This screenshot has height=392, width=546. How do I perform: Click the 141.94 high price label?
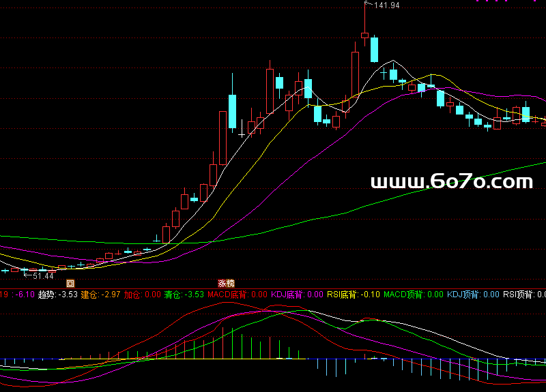[x=386, y=5]
